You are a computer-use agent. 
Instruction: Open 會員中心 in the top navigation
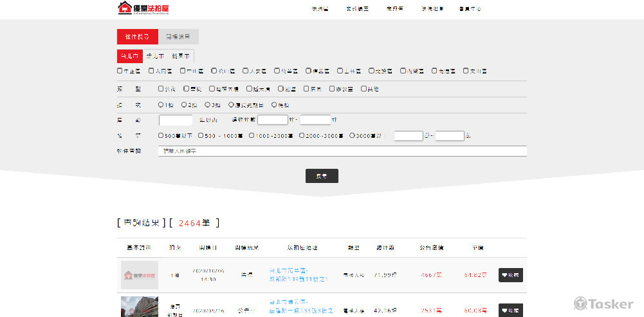(x=470, y=9)
